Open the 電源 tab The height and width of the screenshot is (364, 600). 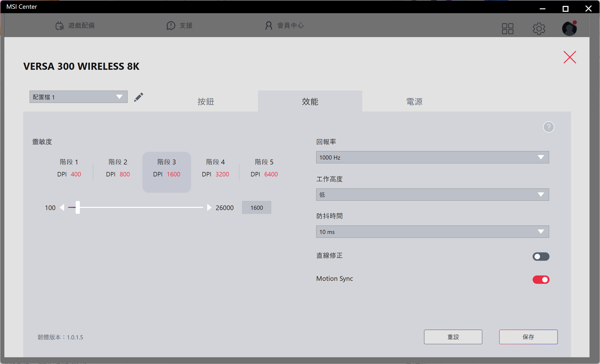[414, 101]
